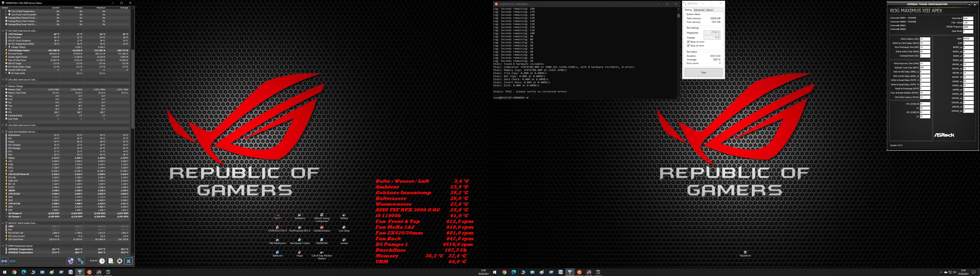Switch to Advanced tab in RAM Test

click(x=699, y=10)
